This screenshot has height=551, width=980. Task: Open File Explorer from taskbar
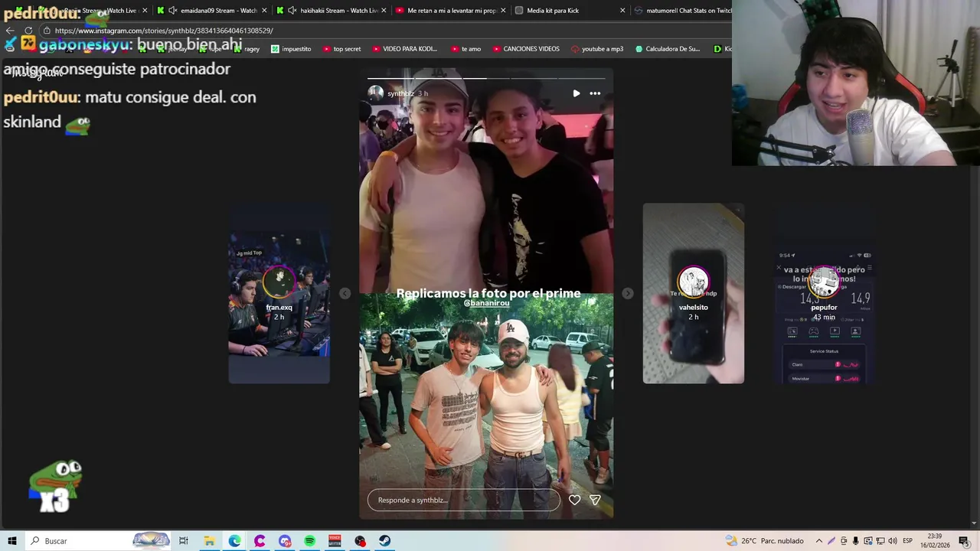tap(209, 541)
